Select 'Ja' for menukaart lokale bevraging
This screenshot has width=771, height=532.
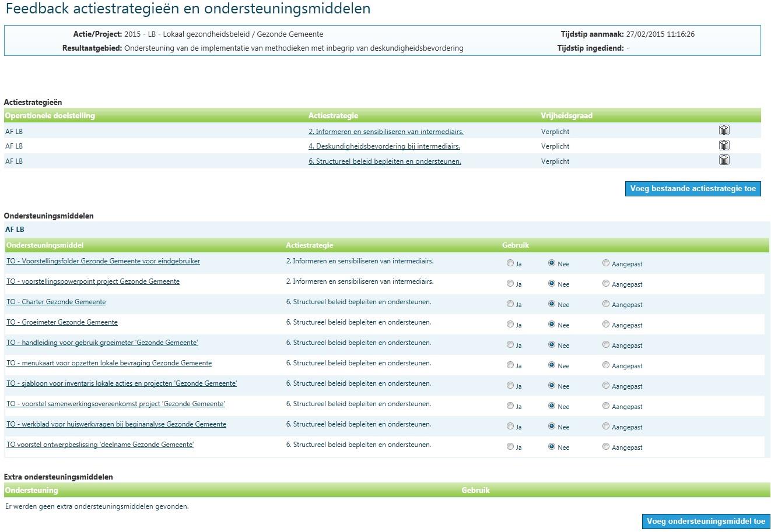(510, 365)
